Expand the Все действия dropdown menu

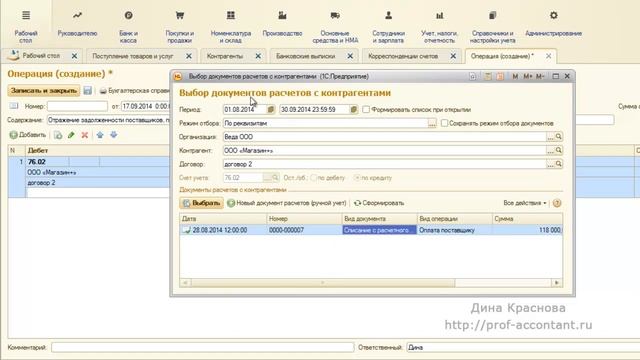point(525,203)
